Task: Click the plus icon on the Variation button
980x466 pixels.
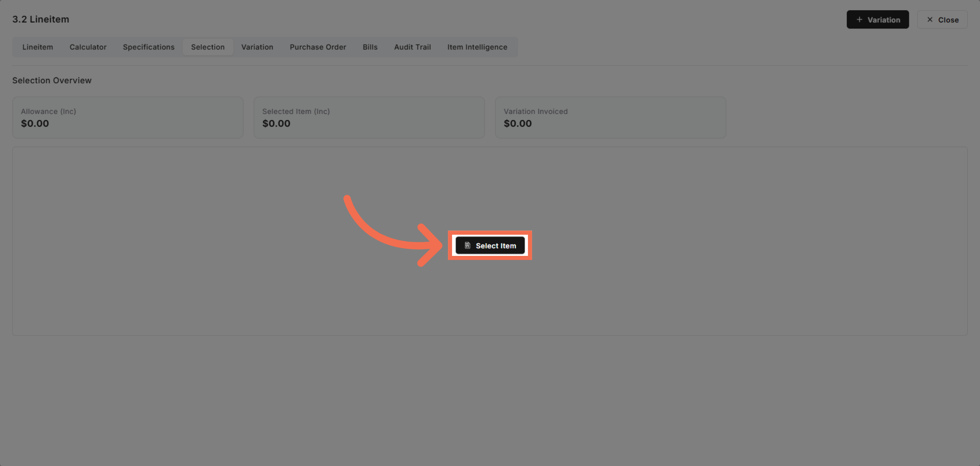Action: pos(859,19)
